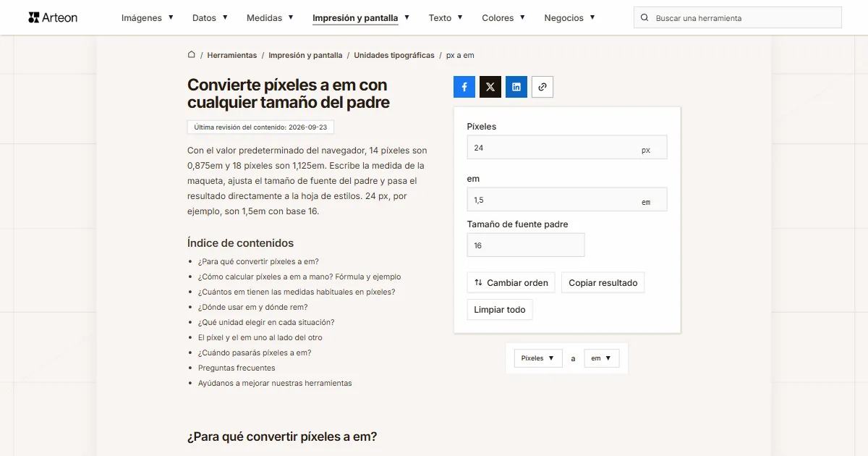
Task: Jump to '¿Cuántos em tienen las medidas habituales'
Action: point(297,292)
